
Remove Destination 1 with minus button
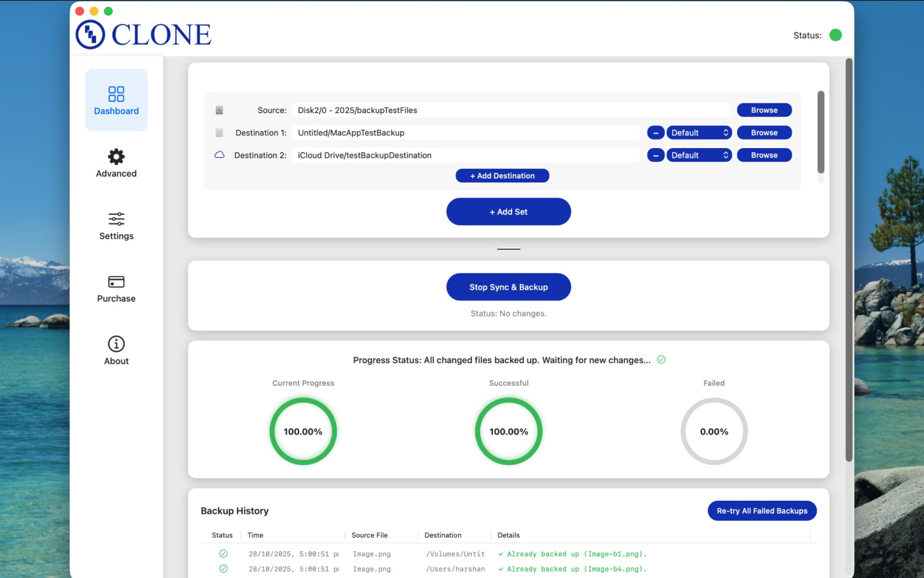(655, 132)
